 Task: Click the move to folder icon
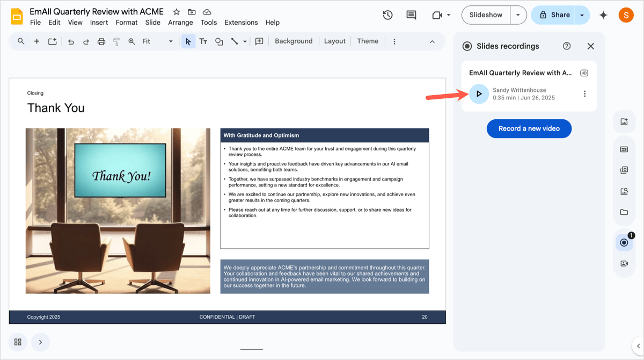[x=192, y=12]
